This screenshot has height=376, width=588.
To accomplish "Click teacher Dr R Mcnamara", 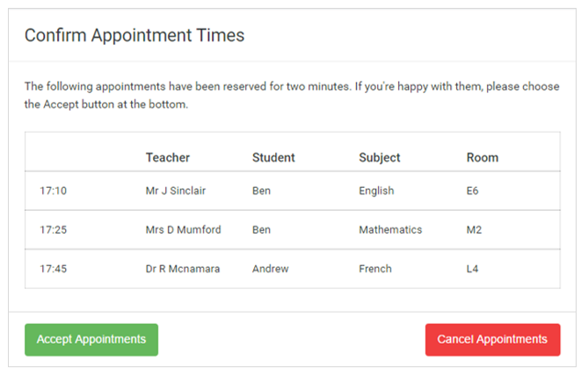I will (x=184, y=269).
